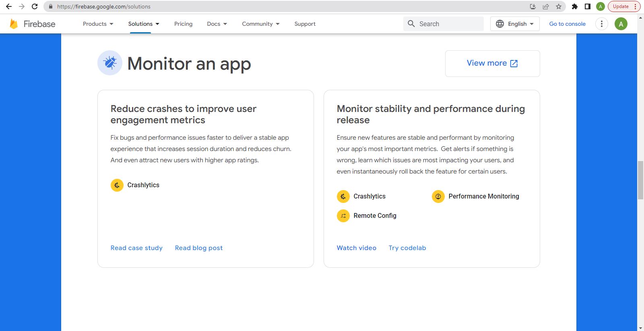Click Go to console link
The width and height of the screenshot is (644, 331).
click(x=567, y=24)
